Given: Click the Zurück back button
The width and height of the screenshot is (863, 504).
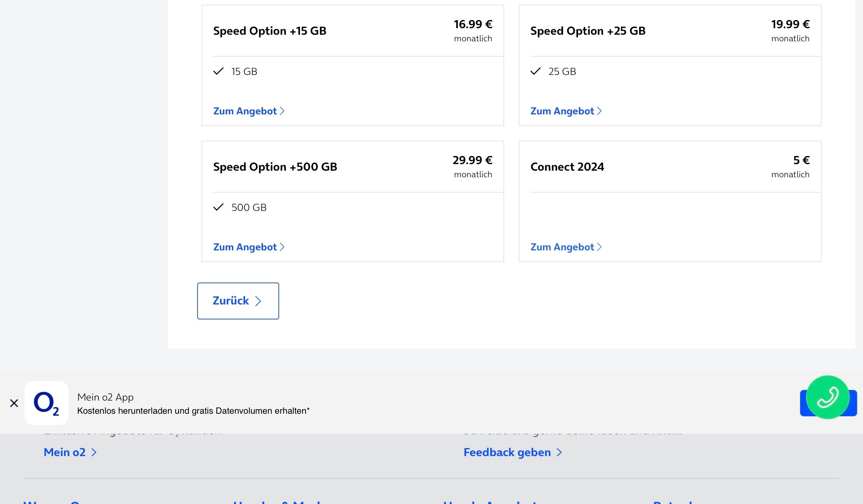Looking at the screenshot, I should point(238,301).
